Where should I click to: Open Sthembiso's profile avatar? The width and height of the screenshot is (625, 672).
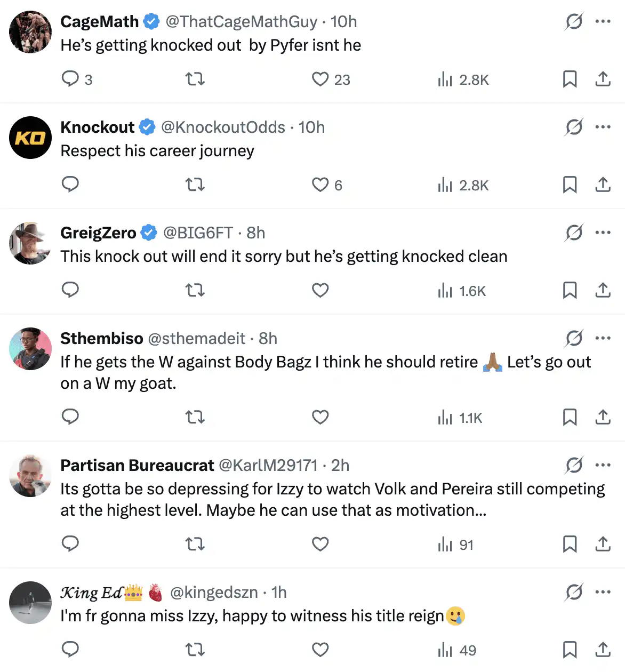click(30, 349)
